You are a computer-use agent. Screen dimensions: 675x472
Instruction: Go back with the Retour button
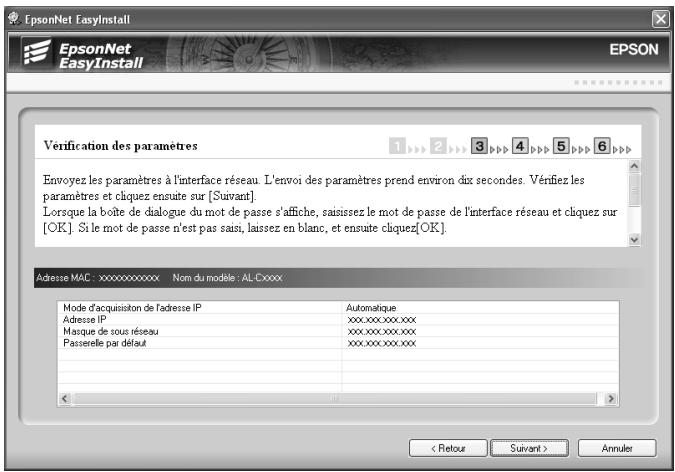(x=448, y=448)
